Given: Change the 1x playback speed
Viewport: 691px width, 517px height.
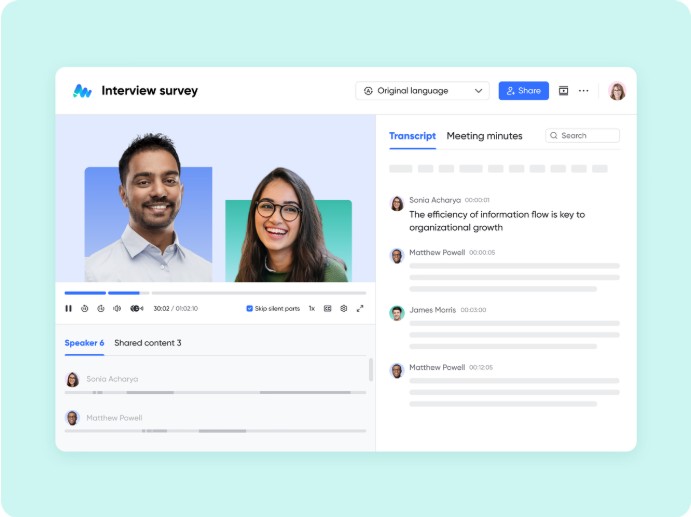Looking at the screenshot, I should (x=311, y=309).
